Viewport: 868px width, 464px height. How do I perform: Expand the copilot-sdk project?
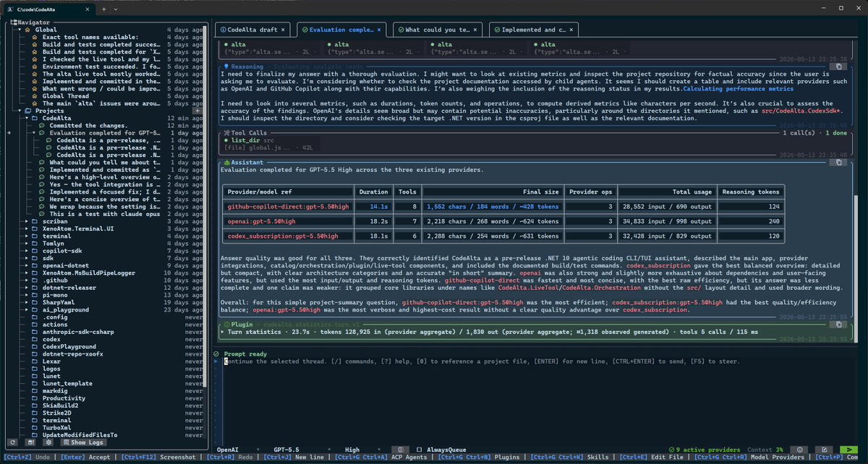(x=26, y=251)
